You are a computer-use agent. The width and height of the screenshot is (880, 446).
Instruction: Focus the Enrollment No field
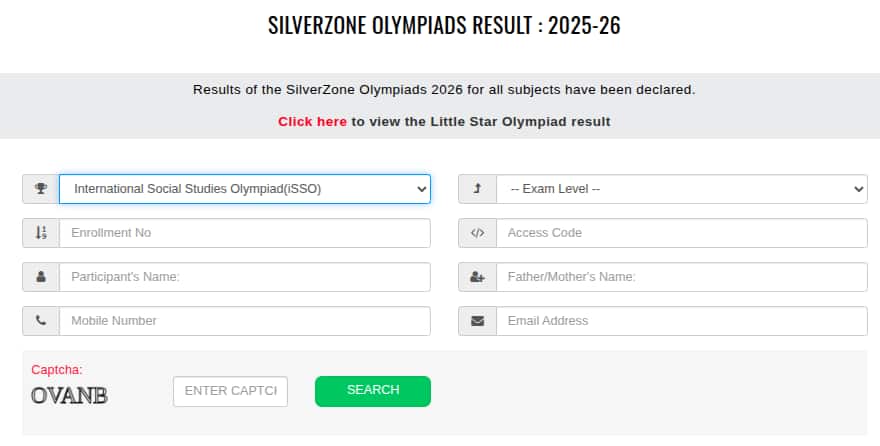pos(245,233)
